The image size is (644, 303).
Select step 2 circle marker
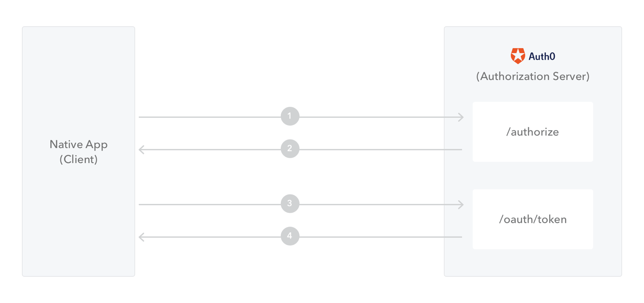click(x=290, y=148)
